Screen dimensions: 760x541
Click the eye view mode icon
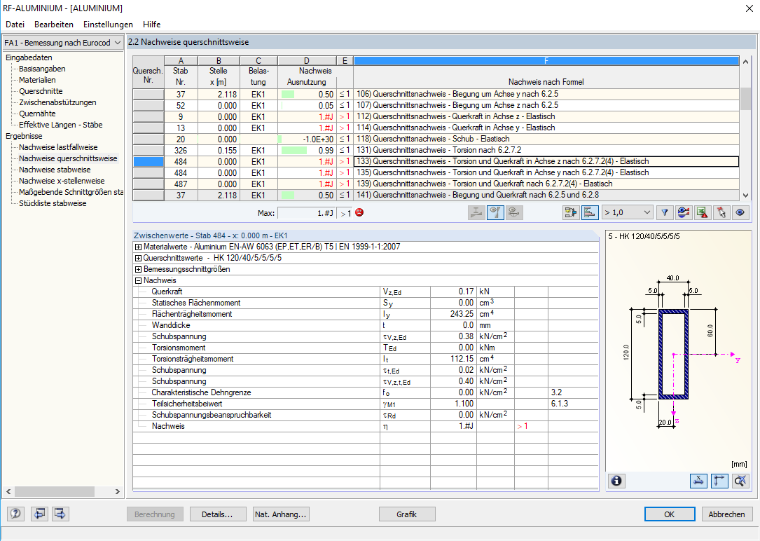740,212
